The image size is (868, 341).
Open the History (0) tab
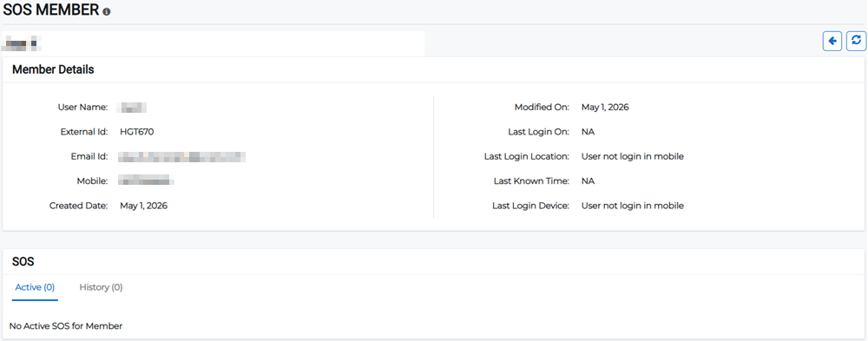(102, 287)
